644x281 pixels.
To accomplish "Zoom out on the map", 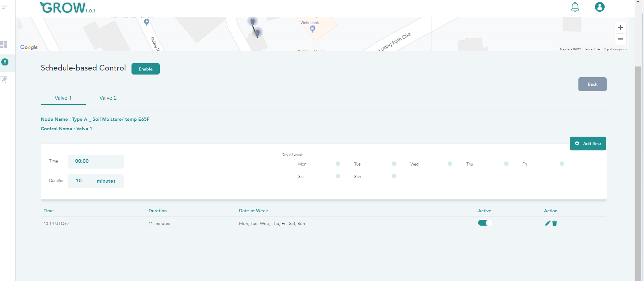I will (620, 39).
